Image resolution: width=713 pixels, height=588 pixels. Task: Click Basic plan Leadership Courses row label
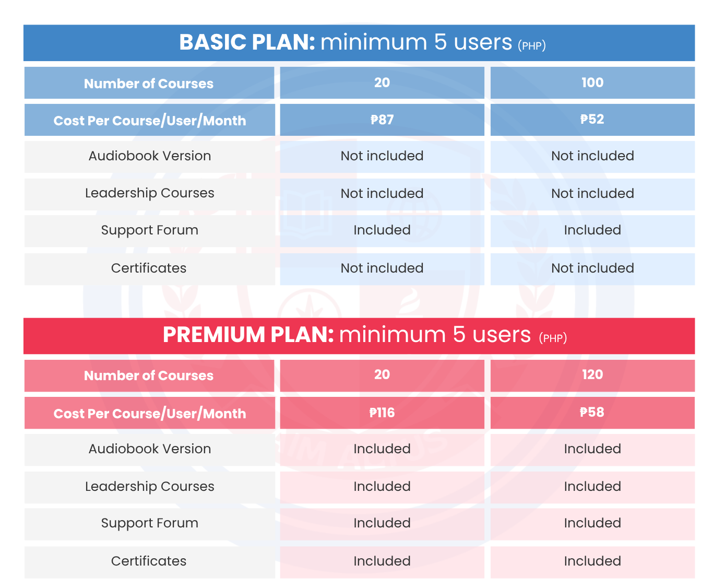149,194
